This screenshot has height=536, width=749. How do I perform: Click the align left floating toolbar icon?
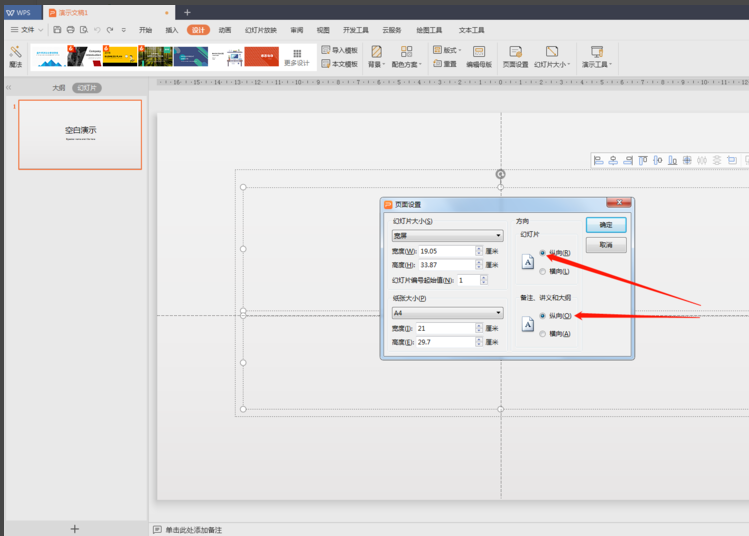pyautogui.click(x=598, y=161)
